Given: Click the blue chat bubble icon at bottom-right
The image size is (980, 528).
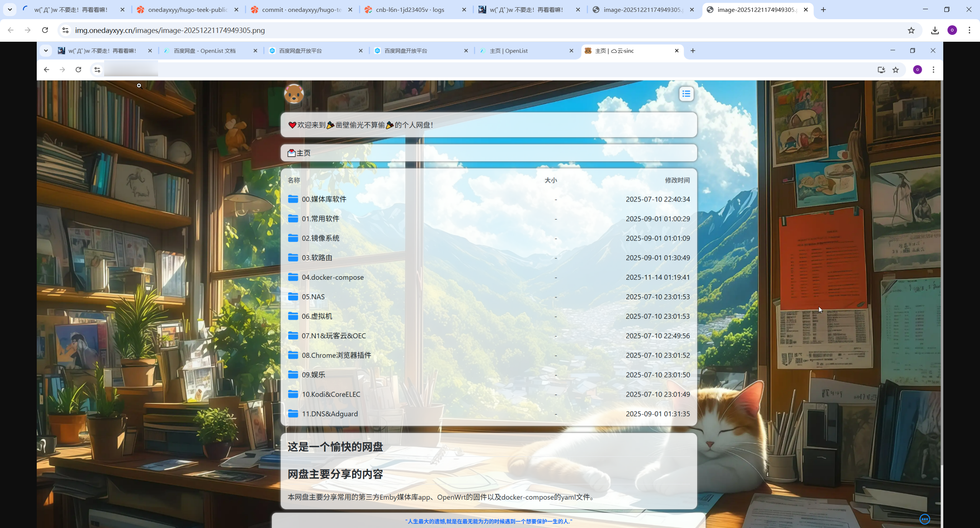Looking at the screenshot, I should pos(924,519).
